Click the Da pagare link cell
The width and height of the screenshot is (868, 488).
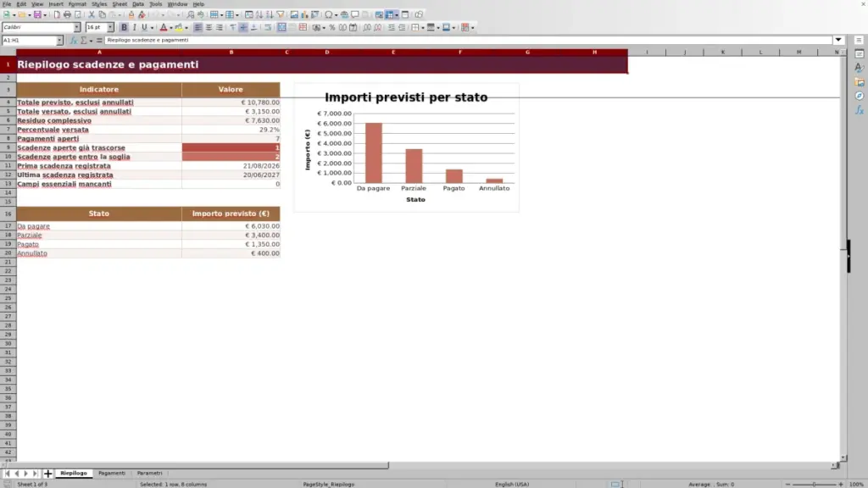pyautogui.click(x=33, y=226)
